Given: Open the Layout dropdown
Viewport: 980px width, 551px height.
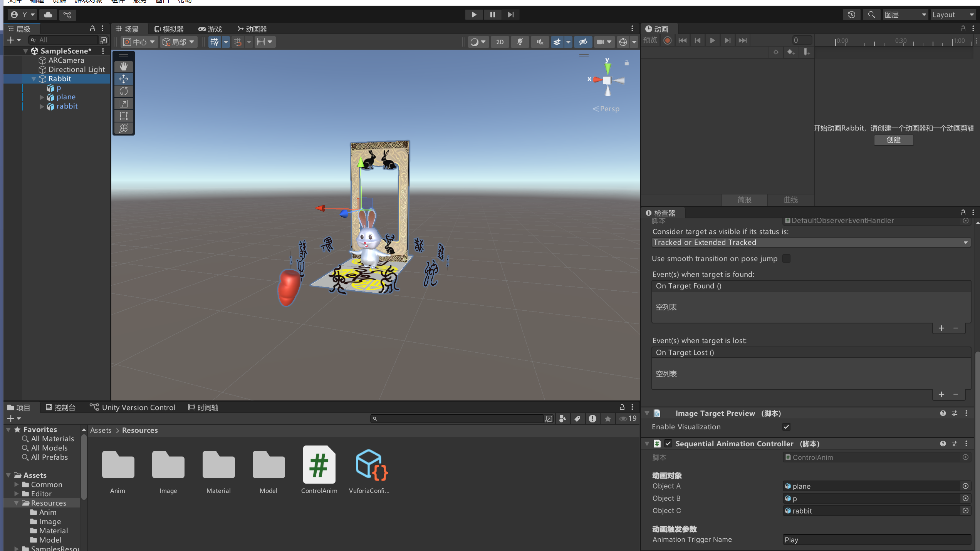Looking at the screenshot, I should coord(953,15).
